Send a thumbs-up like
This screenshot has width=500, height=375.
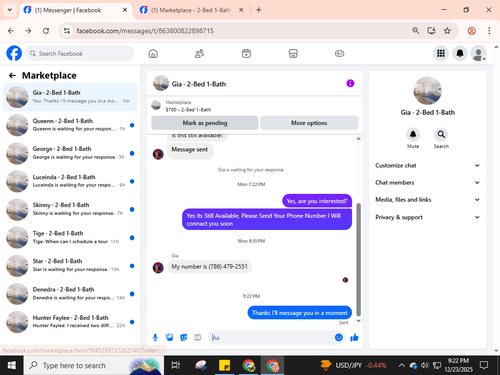354,338
